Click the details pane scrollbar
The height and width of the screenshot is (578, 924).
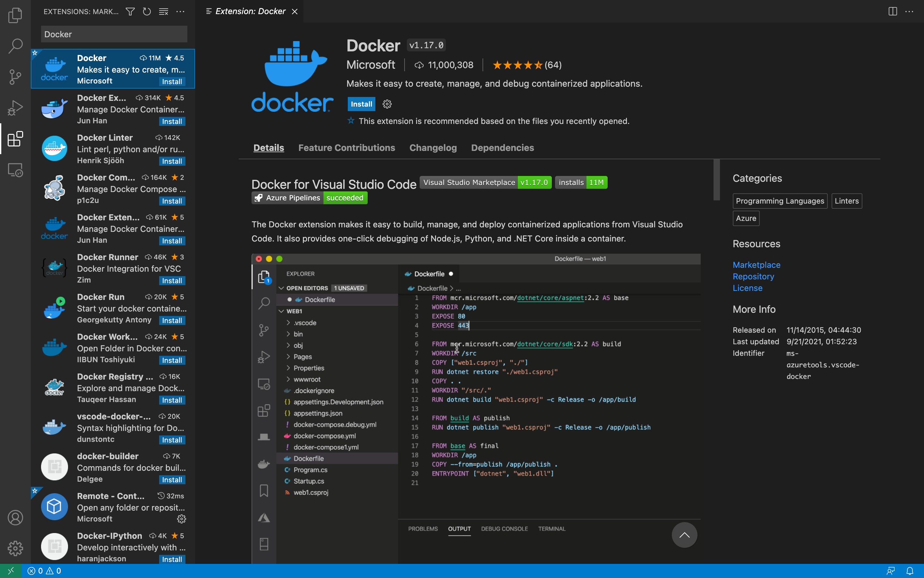pyautogui.click(x=717, y=180)
